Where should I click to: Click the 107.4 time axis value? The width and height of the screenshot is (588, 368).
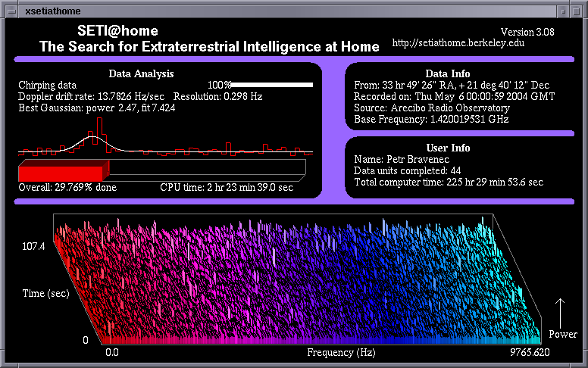33,246
